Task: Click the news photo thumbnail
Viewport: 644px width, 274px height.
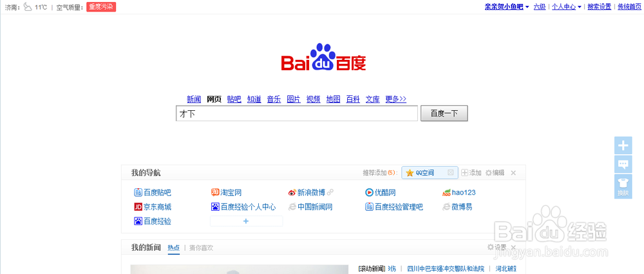Action: [240, 269]
